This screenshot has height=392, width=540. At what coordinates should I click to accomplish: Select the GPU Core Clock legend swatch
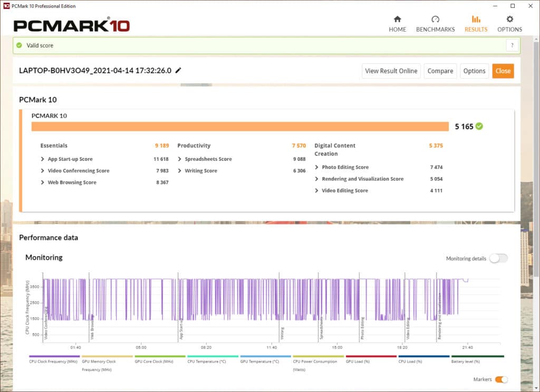[x=160, y=356]
